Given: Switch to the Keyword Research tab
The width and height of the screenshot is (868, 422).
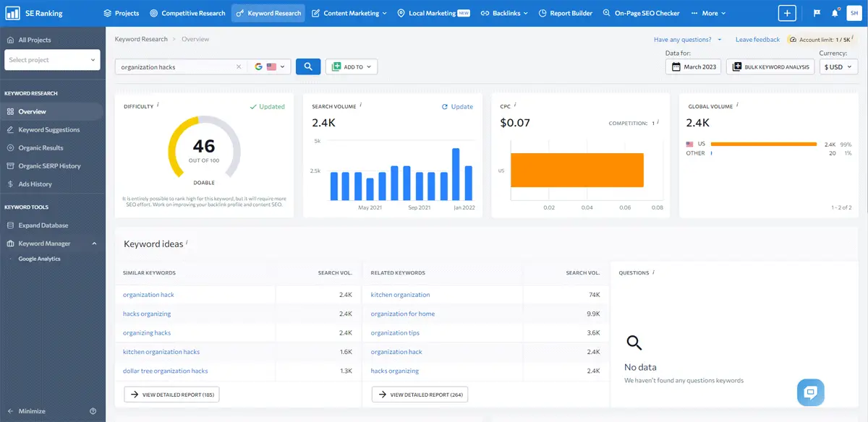Looking at the screenshot, I should point(268,13).
